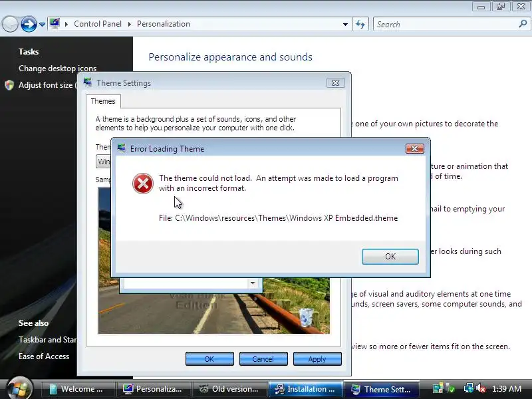Open dropdown arrow in sample preview window
This screenshot has width=532, height=399.
point(253,283)
